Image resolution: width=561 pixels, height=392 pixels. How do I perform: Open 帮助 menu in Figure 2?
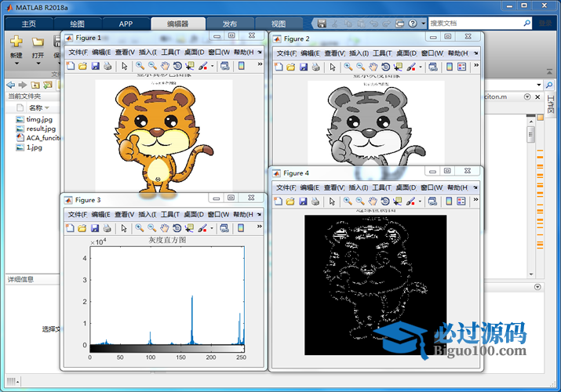click(x=457, y=53)
